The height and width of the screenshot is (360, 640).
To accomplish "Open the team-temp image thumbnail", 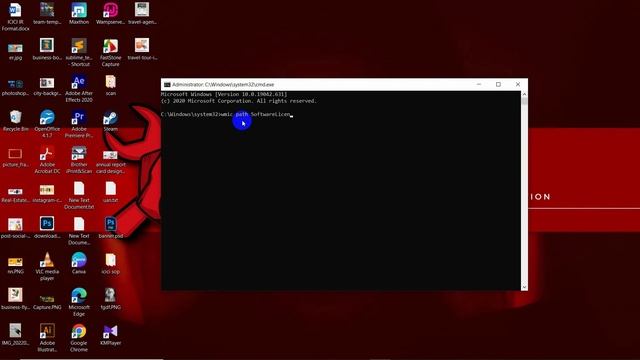I will [47, 10].
